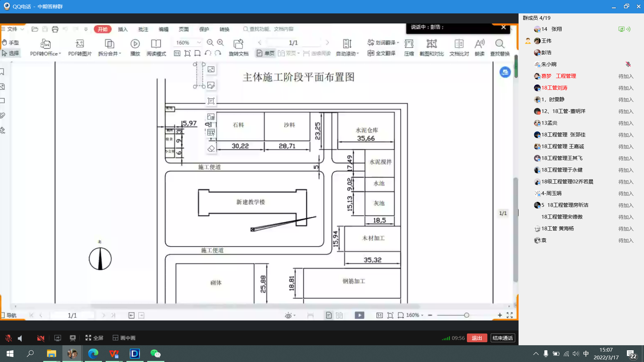Click the PDF转Office conversion icon
This screenshot has height=362, width=644.
[45, 44]
